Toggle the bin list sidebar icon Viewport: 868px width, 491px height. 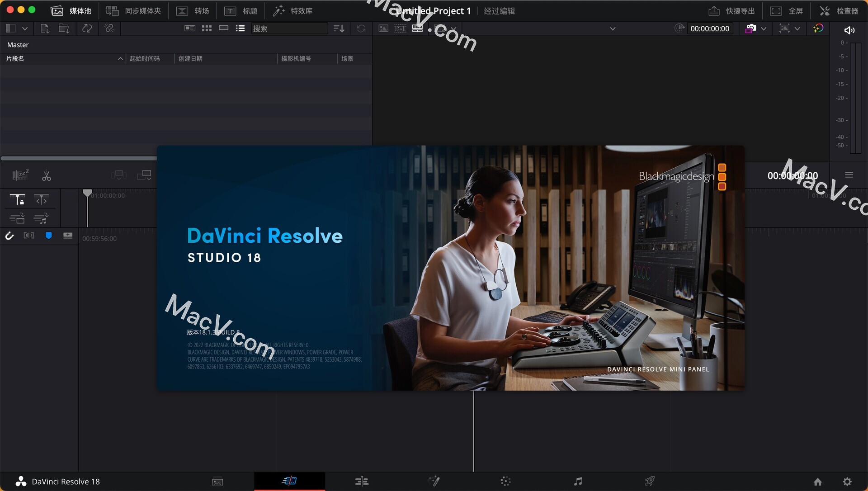click(x=11, y=28)
